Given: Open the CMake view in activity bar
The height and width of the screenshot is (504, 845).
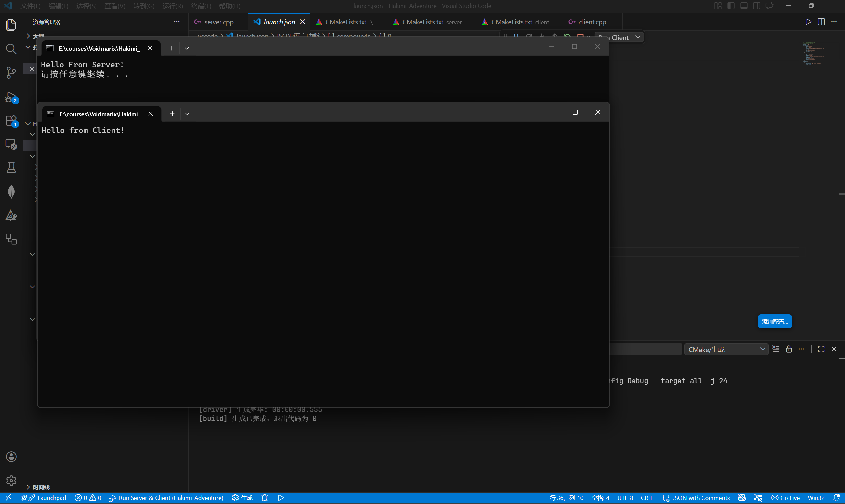Looking at the screenshot, I should click(x=11, y=215).
